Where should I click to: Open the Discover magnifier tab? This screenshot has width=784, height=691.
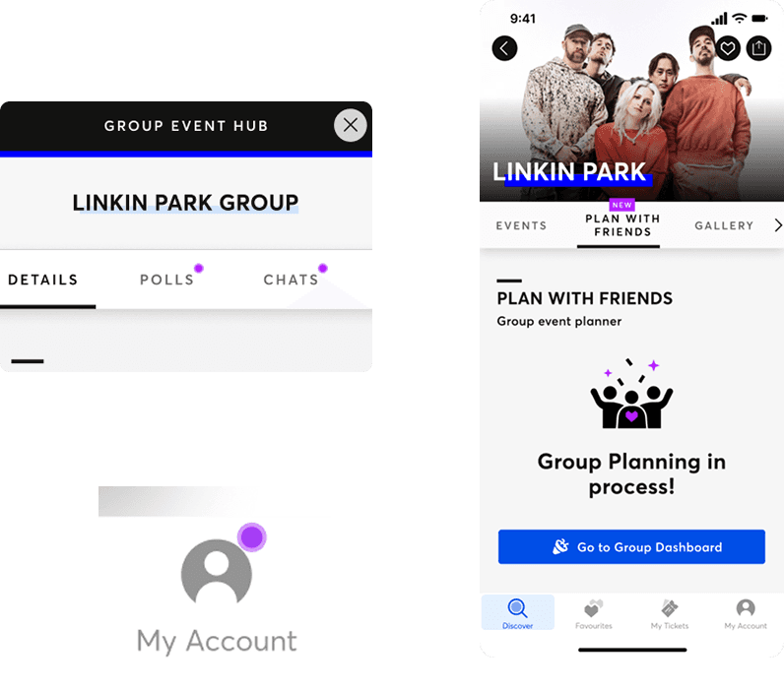click(x=517, y=612)
